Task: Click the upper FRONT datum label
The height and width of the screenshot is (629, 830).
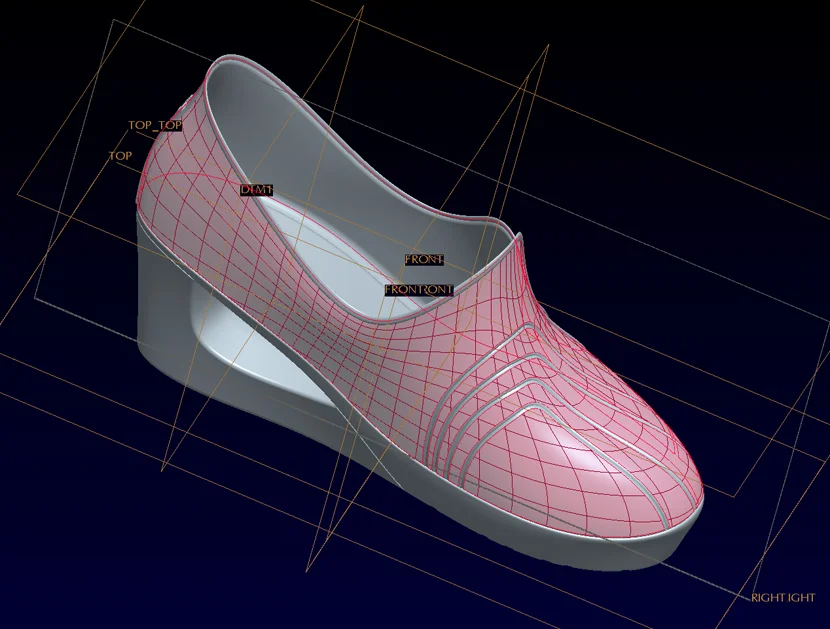Action: 424,260
